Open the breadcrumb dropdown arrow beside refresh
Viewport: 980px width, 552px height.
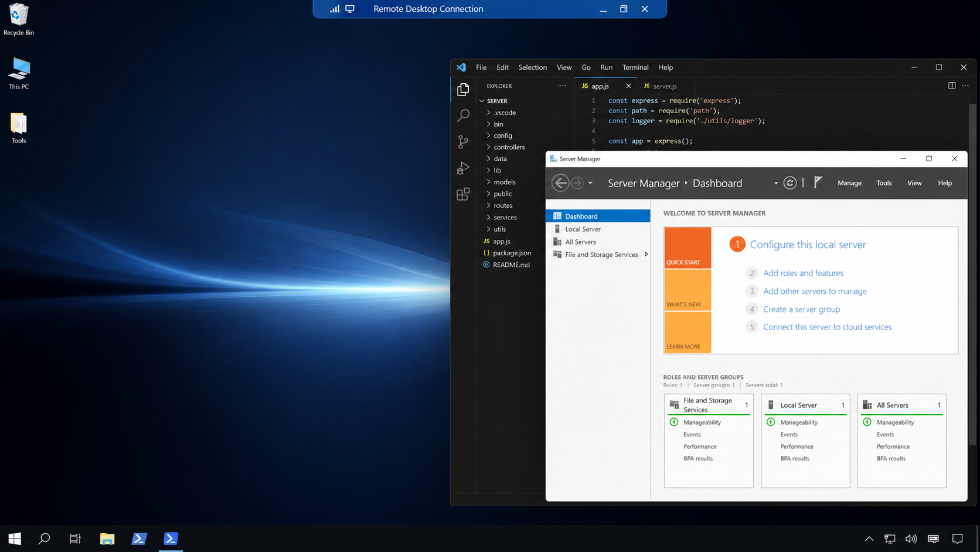click(776, 183)
